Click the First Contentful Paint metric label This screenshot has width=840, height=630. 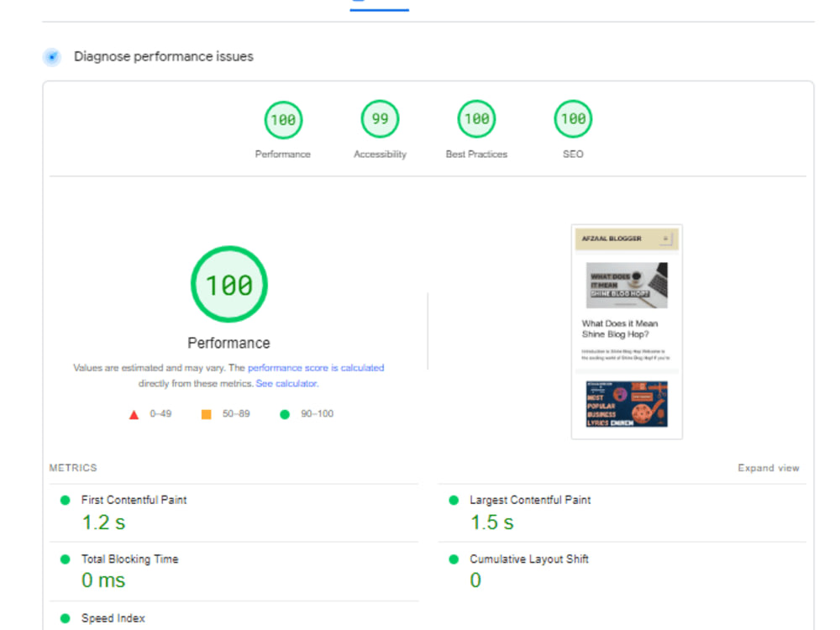[x=134, y=500]
